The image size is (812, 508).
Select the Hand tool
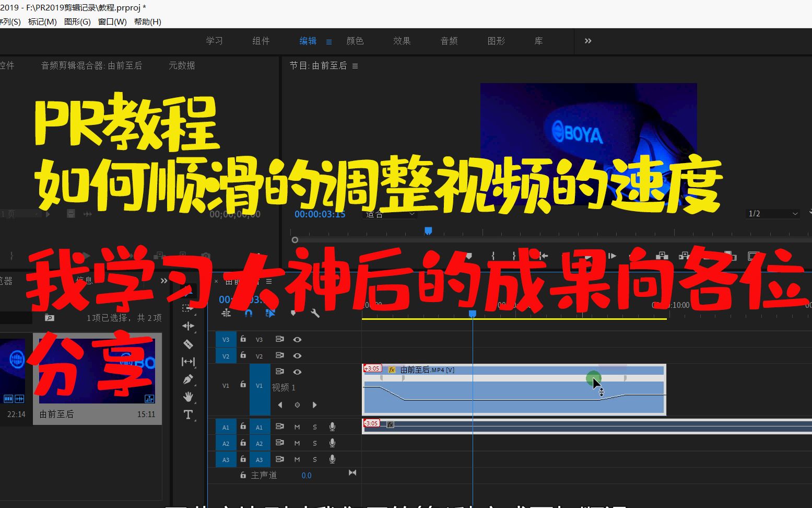point(188,396)
